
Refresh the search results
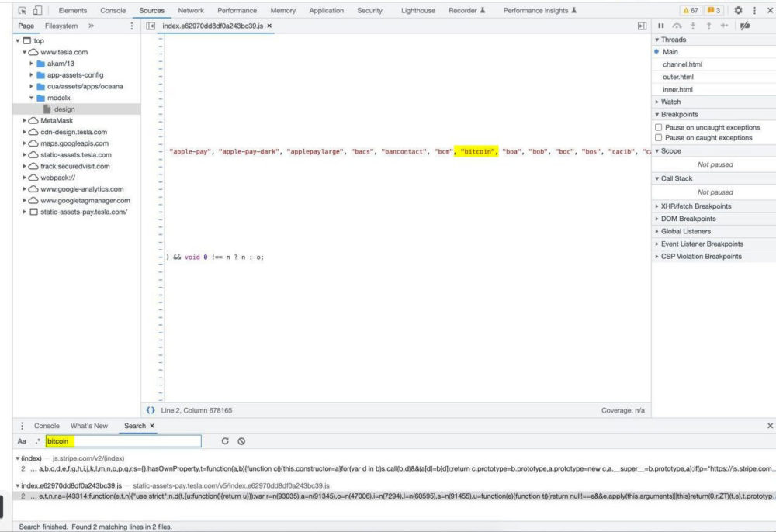225,441
